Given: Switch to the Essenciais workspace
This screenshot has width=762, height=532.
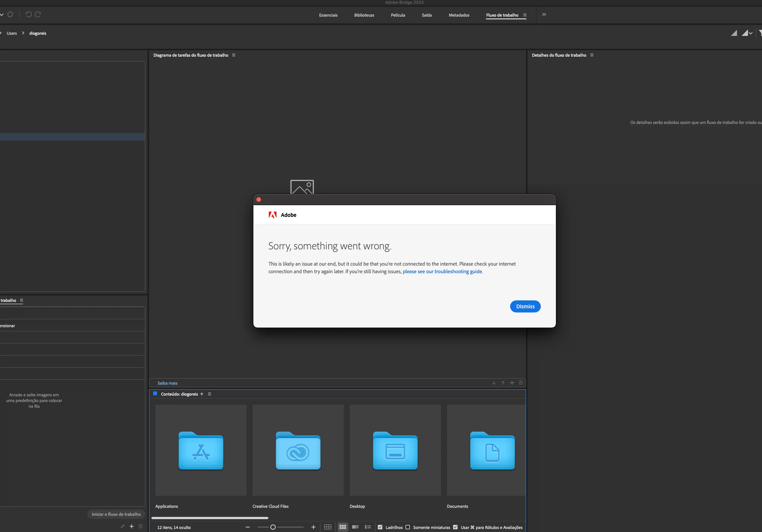Looking at the screenshot, I should [328, 15].
